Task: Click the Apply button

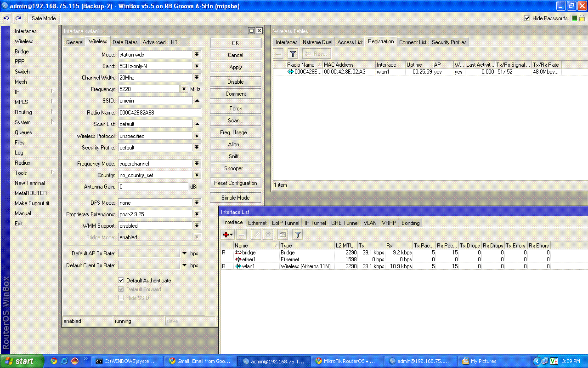Action: (236, 67)
